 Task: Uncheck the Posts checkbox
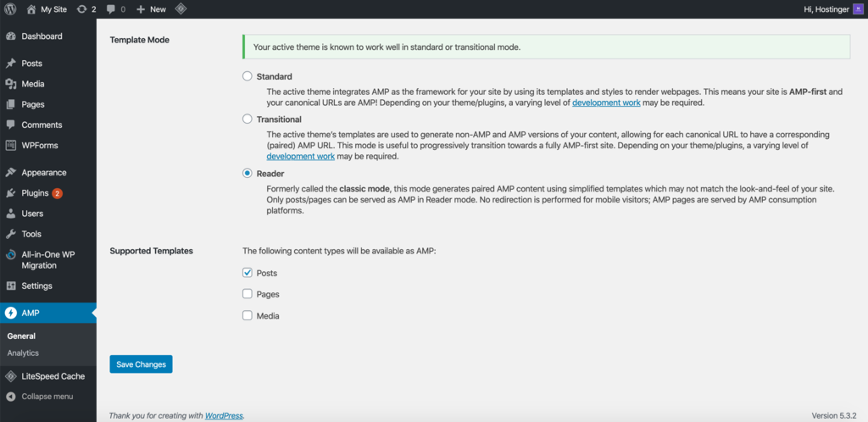point(248,273)
